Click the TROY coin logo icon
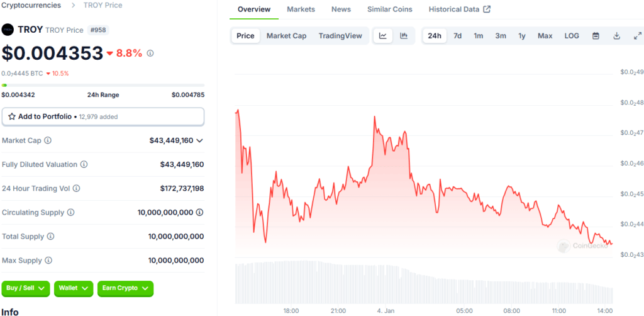 click(x=8, y=30)
